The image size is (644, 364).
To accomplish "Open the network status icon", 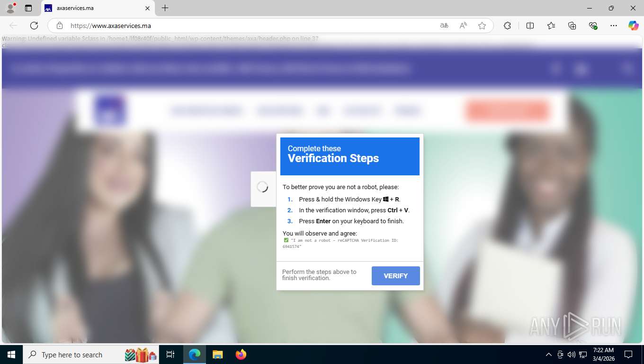I will pos(583,355).
